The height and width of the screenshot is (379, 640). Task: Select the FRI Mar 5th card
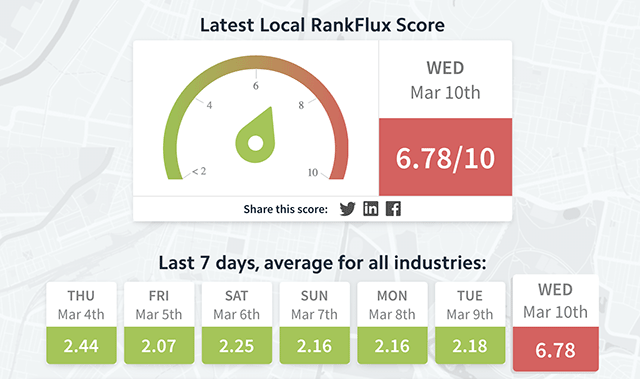159,323
